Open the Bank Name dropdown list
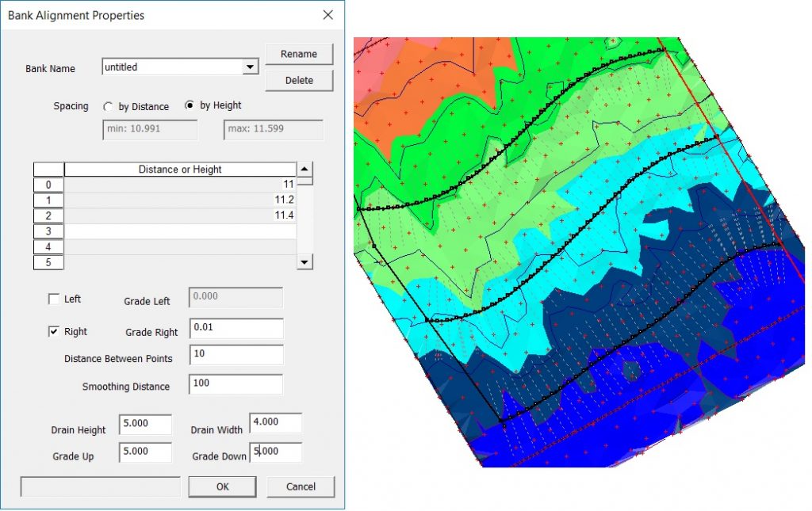Image resolution: width=812 pixels, height=511 pixels. tap(251, 67)
